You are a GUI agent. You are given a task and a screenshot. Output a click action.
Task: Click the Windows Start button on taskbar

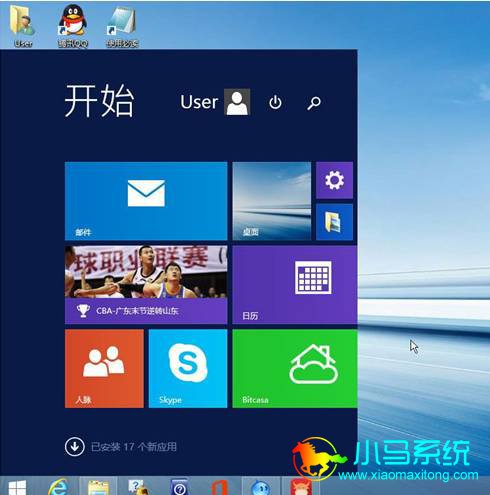click(17, 487)
